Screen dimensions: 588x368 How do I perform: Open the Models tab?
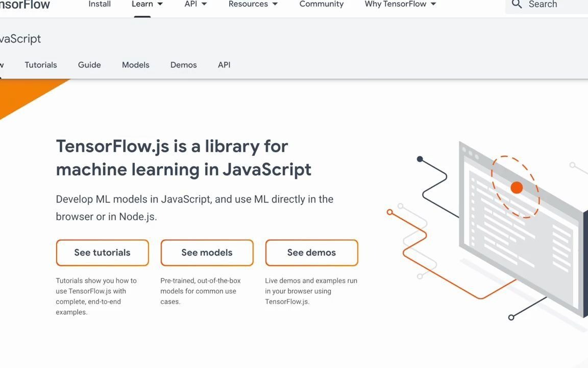(135, 65)
